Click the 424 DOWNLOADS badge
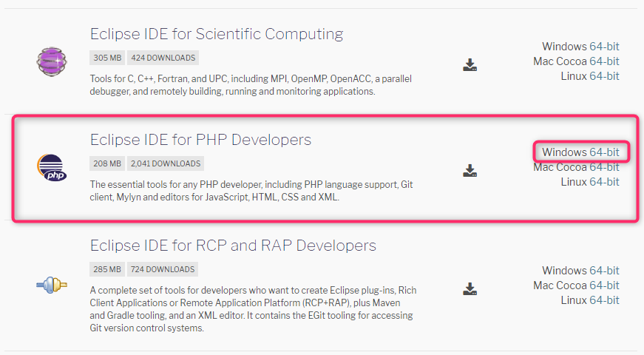The height and width of the screenshot is (355, 644). (163, 58)
